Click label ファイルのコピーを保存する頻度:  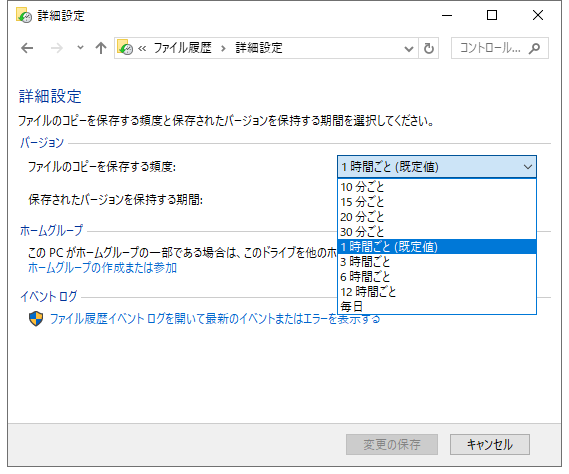pos(102,167)
